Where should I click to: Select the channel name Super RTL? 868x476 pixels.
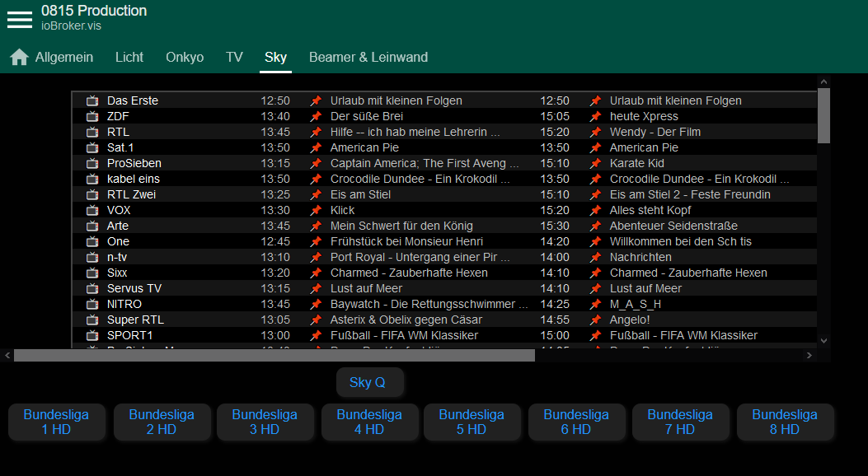(x=135, y=320)
